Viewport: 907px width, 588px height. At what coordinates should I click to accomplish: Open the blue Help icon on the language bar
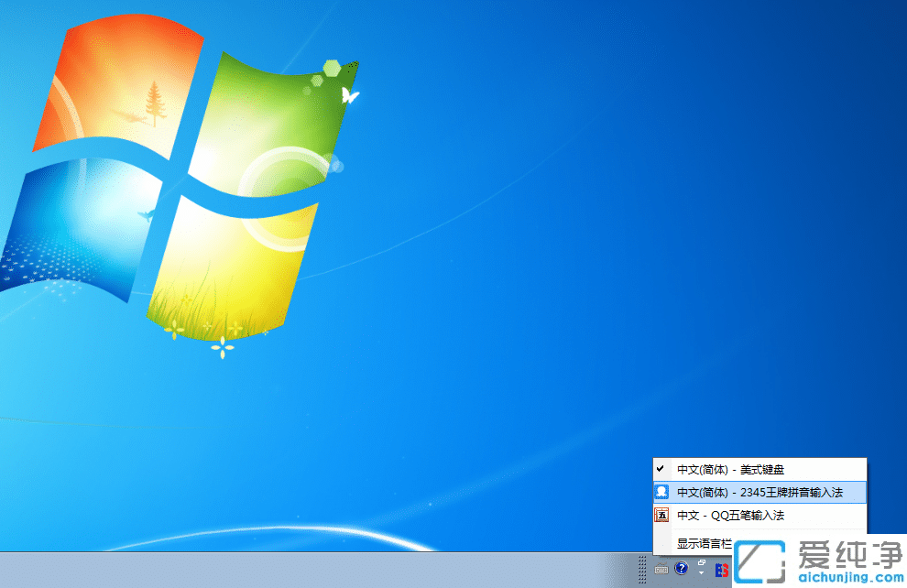point(682,569)
